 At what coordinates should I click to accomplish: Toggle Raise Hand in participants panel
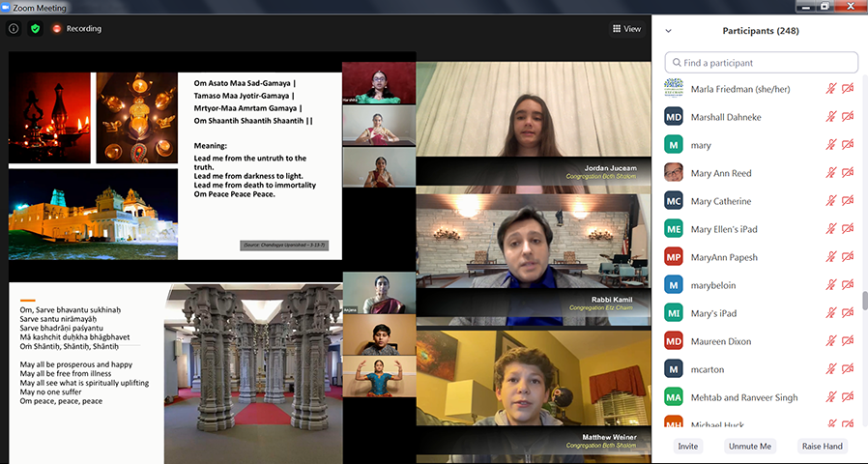tap(823, 447)
